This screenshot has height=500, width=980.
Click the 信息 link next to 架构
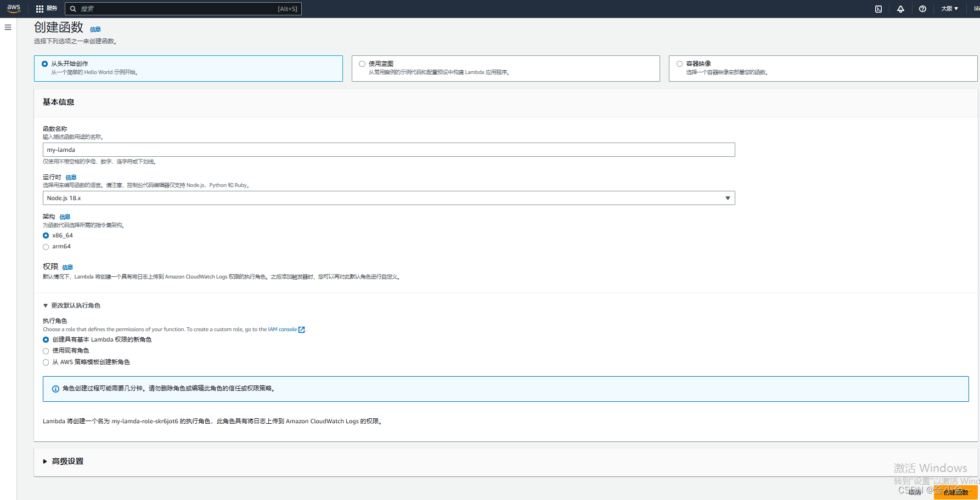click(65, 217)
